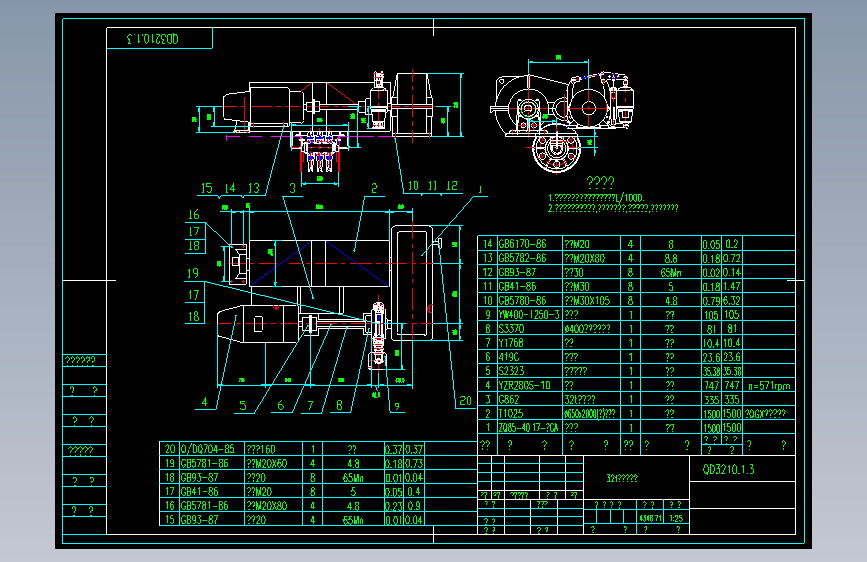Click balloon number '4' below the plan view

coord(205,402)
